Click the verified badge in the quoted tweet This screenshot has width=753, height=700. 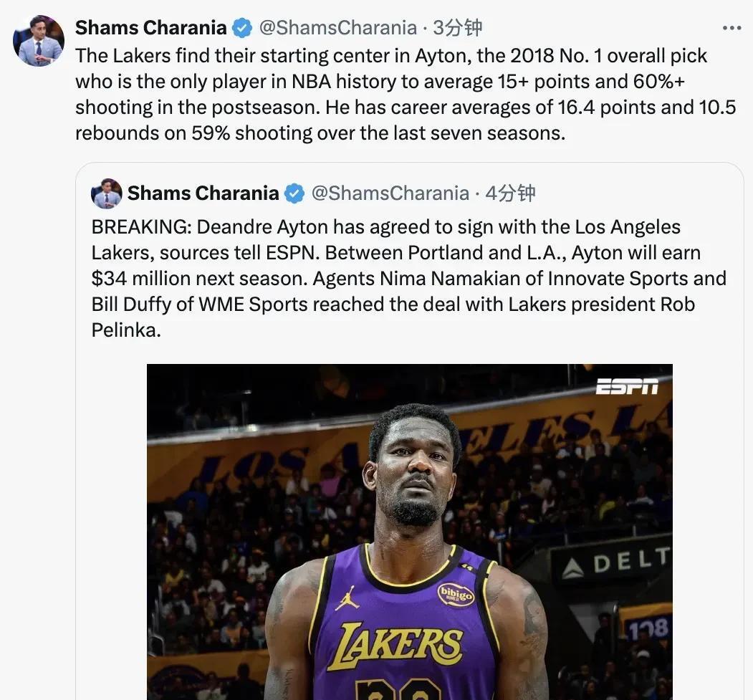pyautogui.click(x=294, y=193)
